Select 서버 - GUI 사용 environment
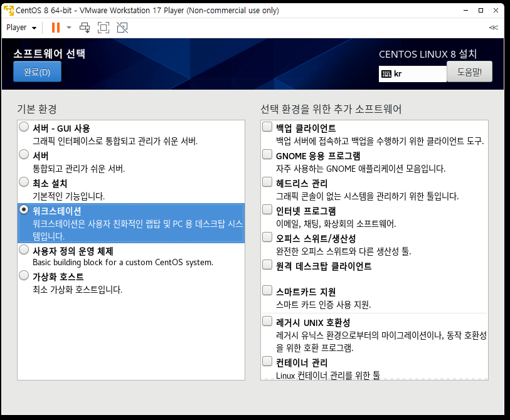 click(x=24, y=127)
